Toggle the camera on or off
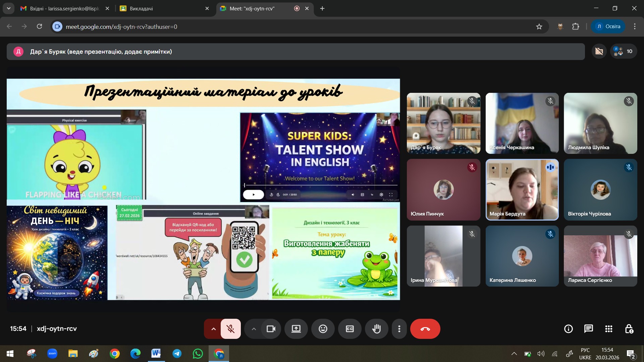This screenshot has height=362, width=644. click(271, 329)
